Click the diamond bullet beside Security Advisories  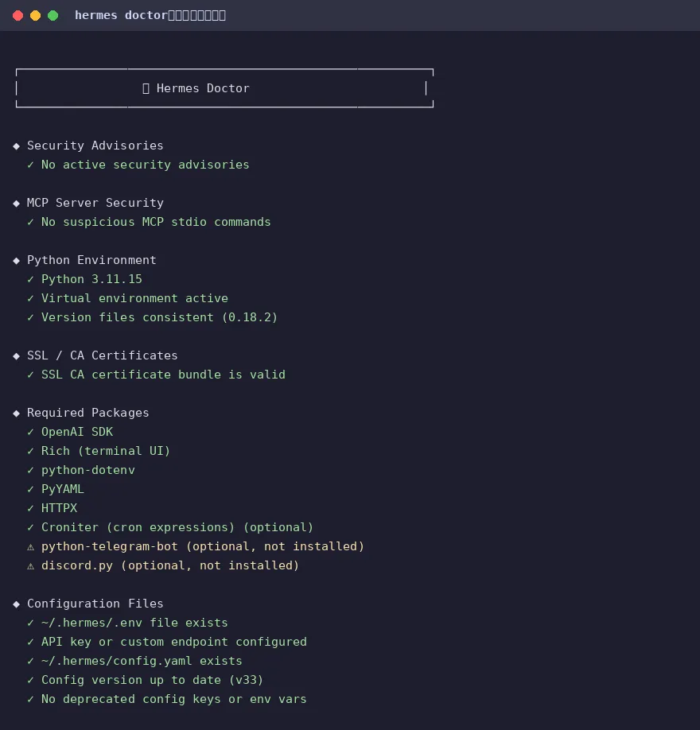(16, 146)
